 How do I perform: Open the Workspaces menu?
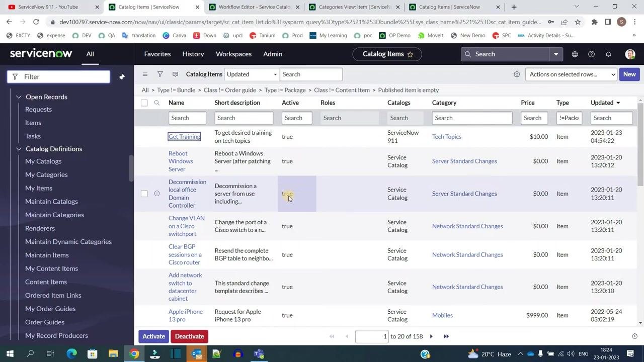pos(233,54)
